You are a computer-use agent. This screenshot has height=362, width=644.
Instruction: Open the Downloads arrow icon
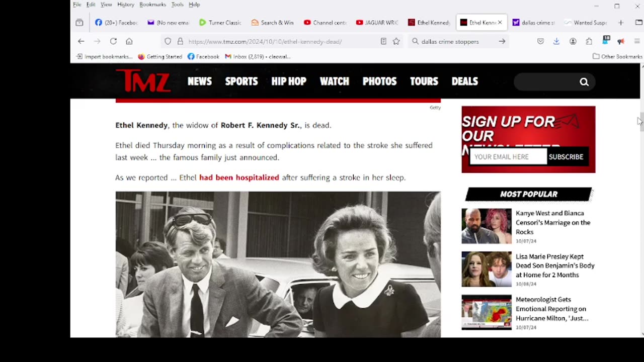556,41
